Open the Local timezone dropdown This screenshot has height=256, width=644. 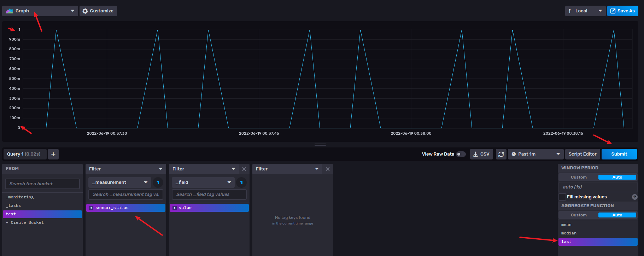pos(585,11)
